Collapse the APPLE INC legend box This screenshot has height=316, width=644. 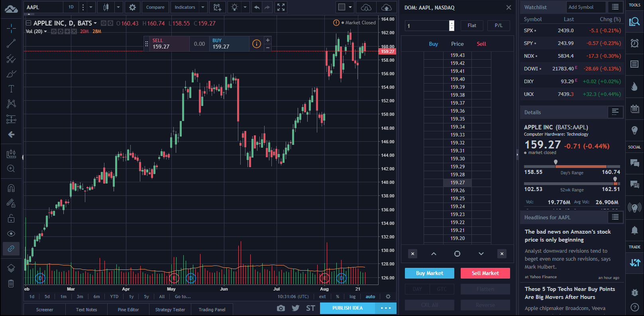pos(28,23)
